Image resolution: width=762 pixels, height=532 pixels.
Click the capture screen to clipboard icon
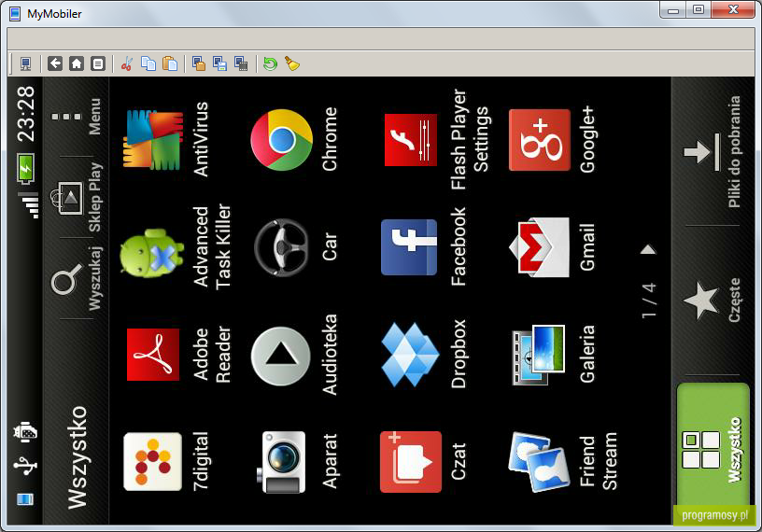(199, 63)
